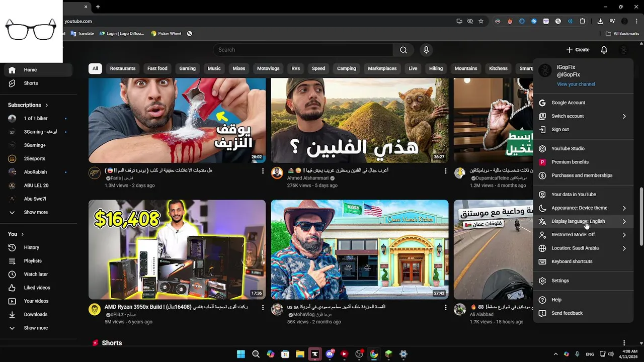Open YouTube Studio menu entry
Viewport: 644px width, 362px height.
[583, 148]
